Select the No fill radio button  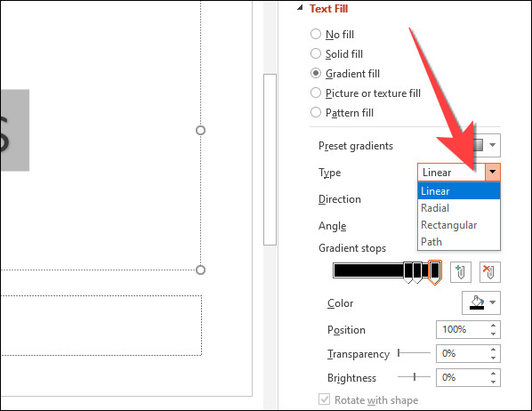tap(316, 34)
